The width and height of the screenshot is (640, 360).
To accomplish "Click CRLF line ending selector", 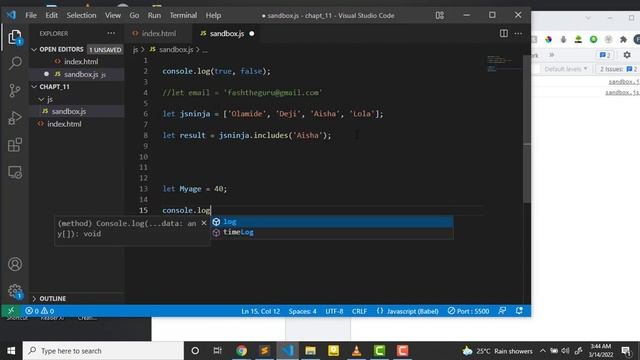I will coord(359,311).
